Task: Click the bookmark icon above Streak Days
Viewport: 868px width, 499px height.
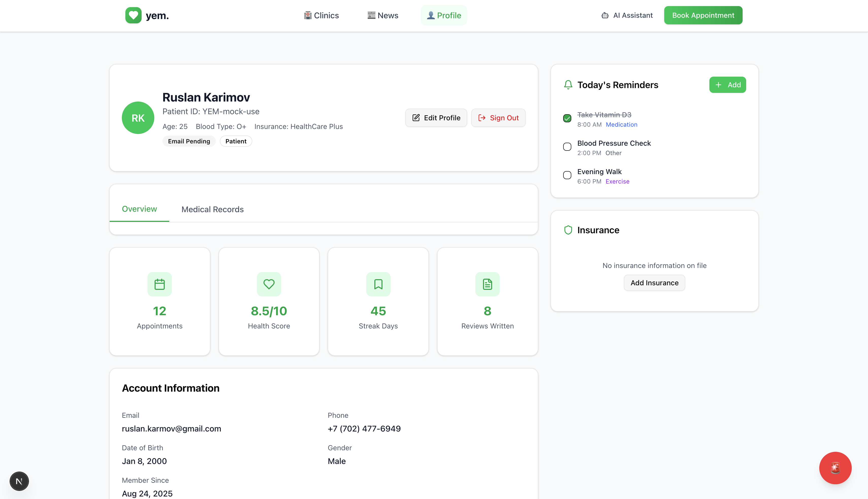Action: click(378, 284)
